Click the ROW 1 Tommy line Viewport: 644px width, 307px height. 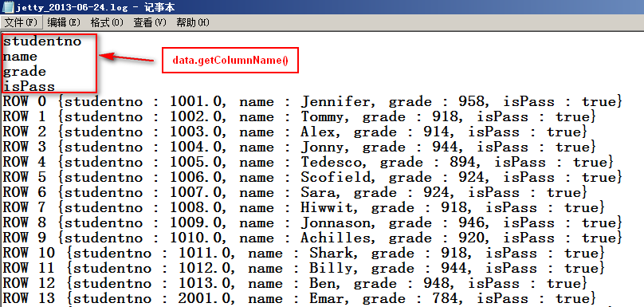pos(299,117)
